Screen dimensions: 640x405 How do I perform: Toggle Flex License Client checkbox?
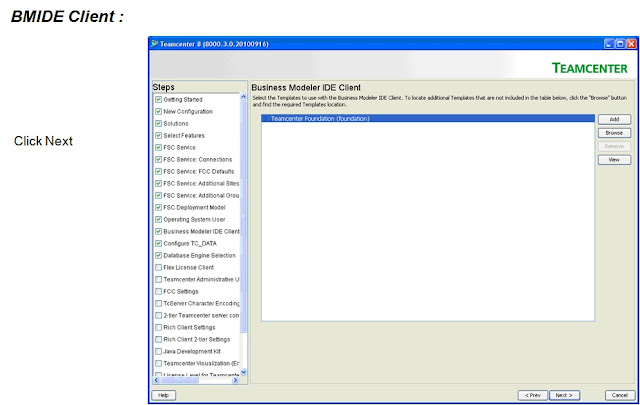(x=158, y=267)
